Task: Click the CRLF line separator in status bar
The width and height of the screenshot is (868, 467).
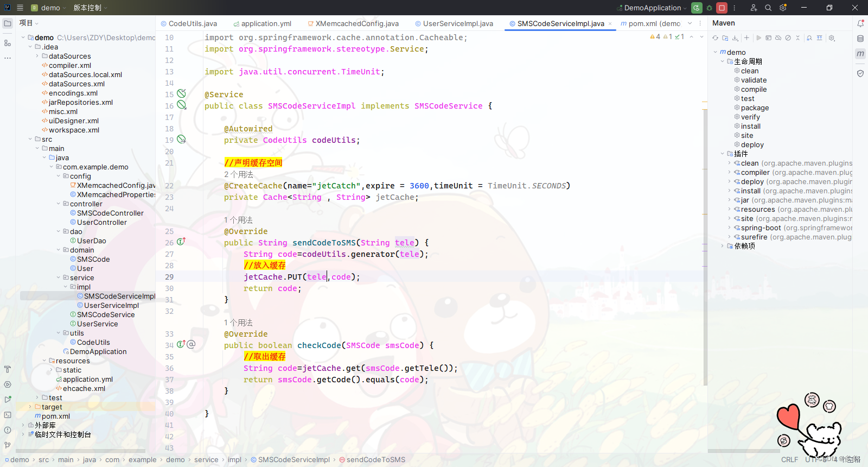Action: [x=789, y=459]
